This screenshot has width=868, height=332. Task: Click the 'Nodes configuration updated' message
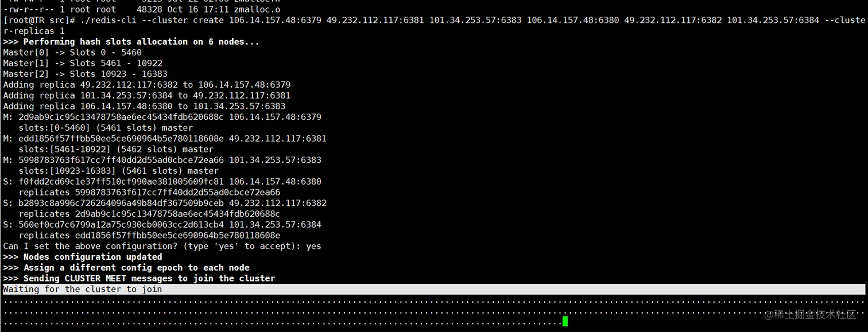tap(83, 256)
